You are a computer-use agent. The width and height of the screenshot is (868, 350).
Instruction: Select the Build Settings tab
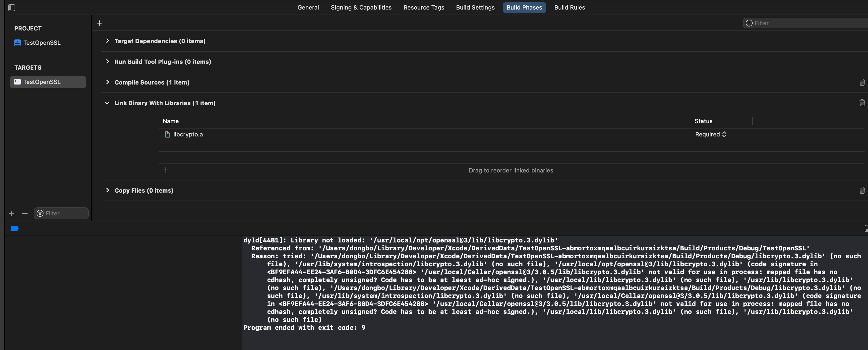point(475,7)
